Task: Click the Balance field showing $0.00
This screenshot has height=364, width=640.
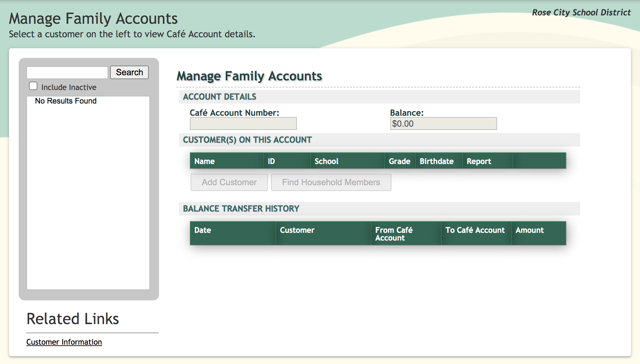Action: 443,123
